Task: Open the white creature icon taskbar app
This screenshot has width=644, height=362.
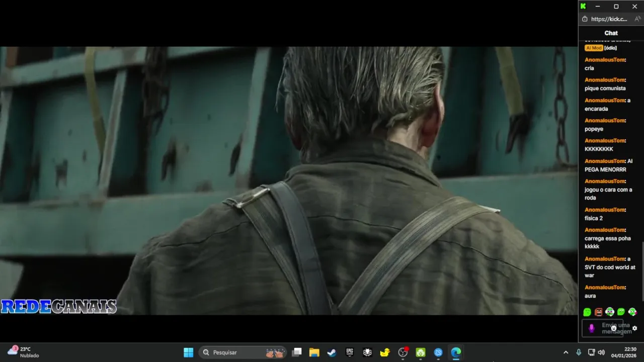Action: [x=367, y=352]
